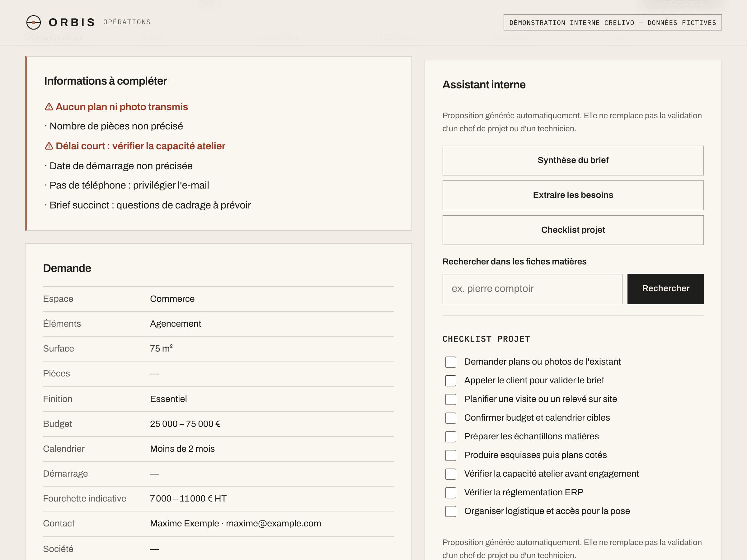
Task: Open the 'Checklist projet' button
Action: point(573,230)
